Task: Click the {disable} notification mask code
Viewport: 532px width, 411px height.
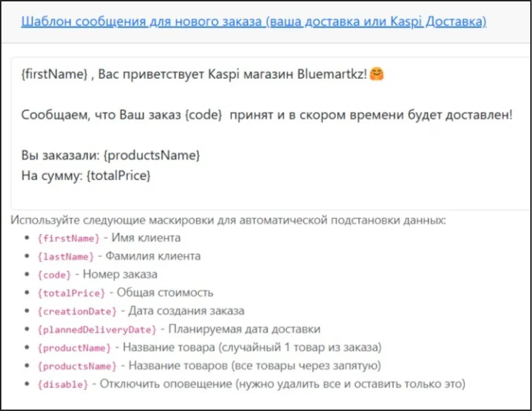Action: [x=63, y=385]
